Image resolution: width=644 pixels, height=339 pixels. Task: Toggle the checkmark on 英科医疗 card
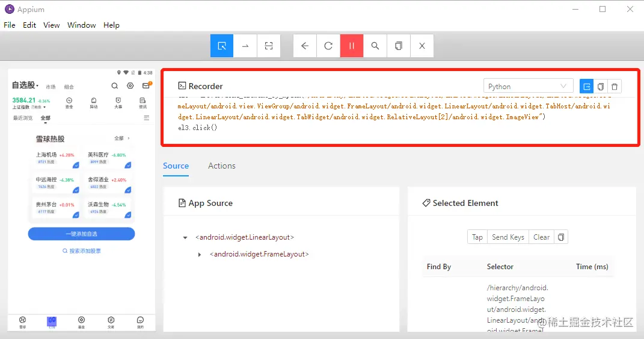[x=128, y=165]
